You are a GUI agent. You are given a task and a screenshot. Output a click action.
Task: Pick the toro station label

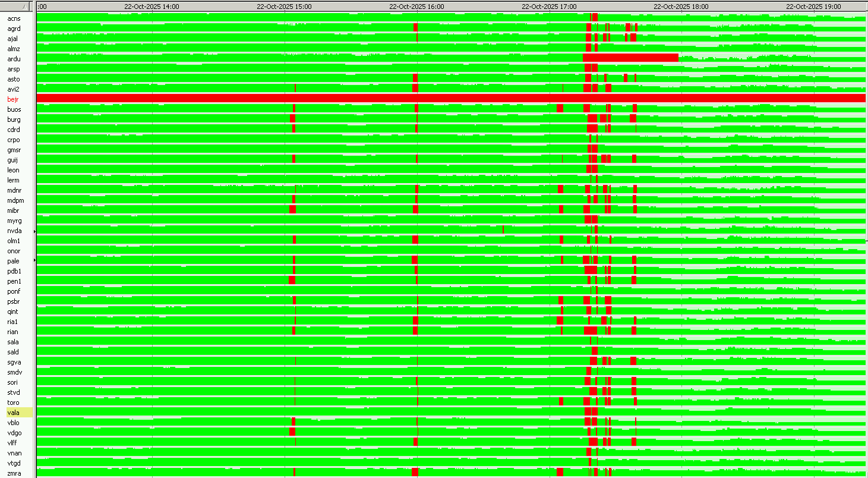coord(13,402)
